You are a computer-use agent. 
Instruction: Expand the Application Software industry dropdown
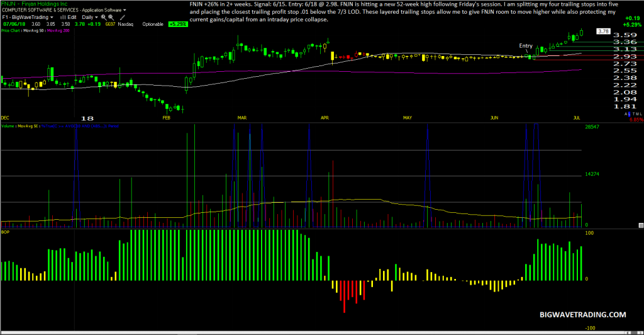pos(125,10)
